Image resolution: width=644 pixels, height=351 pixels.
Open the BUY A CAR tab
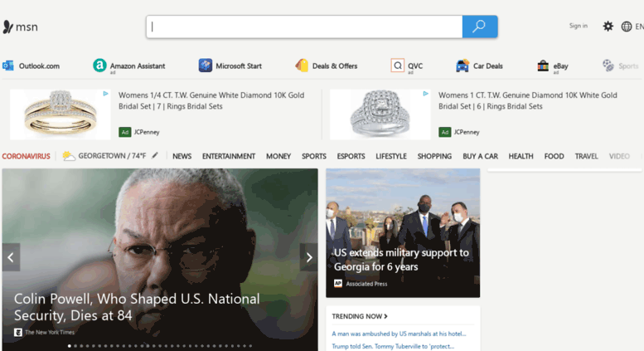(x=480, y=156)
